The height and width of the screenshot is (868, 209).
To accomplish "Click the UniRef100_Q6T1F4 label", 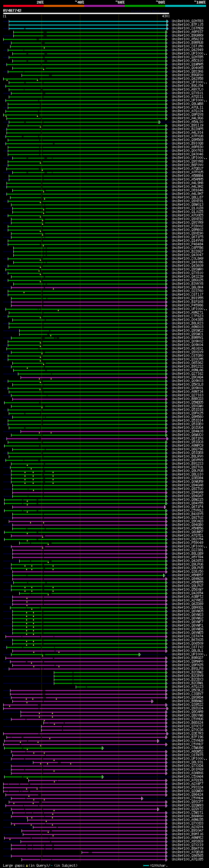I will point(187,507).
